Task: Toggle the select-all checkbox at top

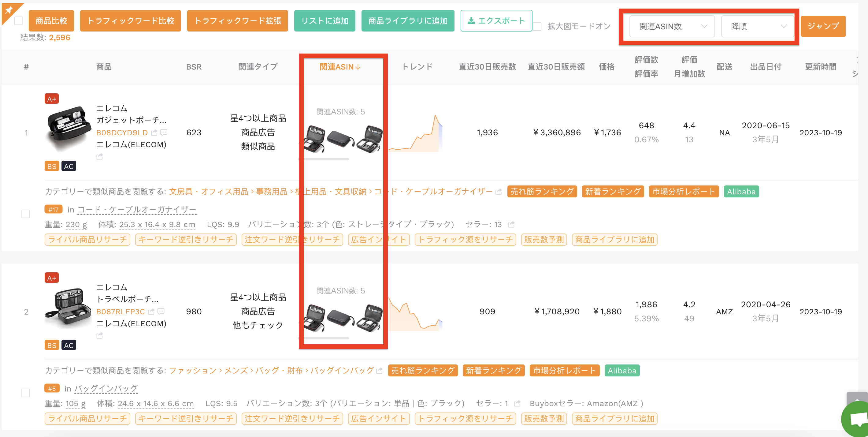Action: click(19, 21)
